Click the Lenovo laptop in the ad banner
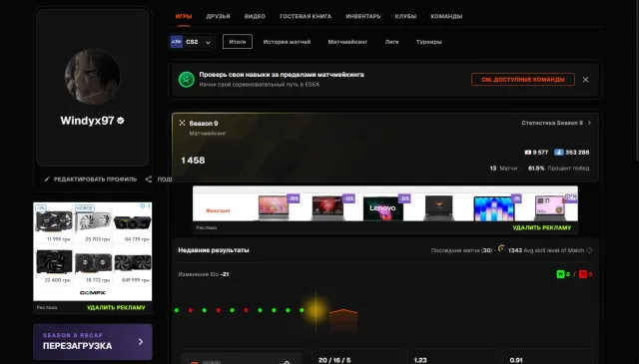Viewport: 639px width, 364px height. pyautogui.click(x=383, y=207)
